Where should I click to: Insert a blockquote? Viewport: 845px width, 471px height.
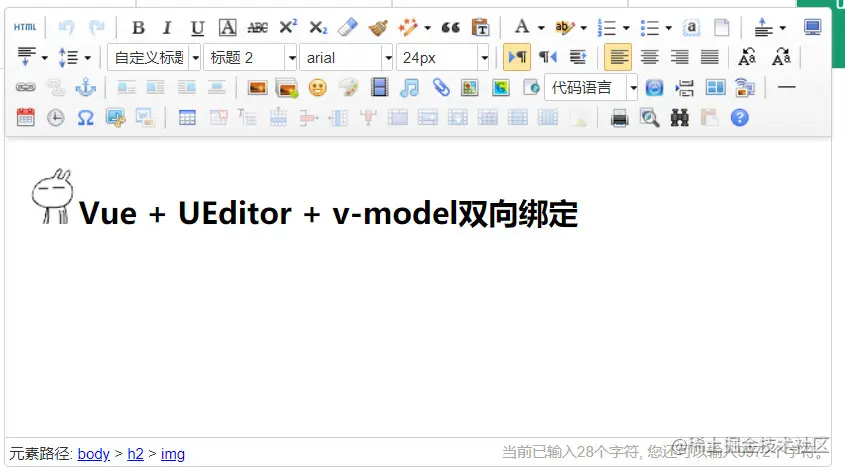(450, 27)
